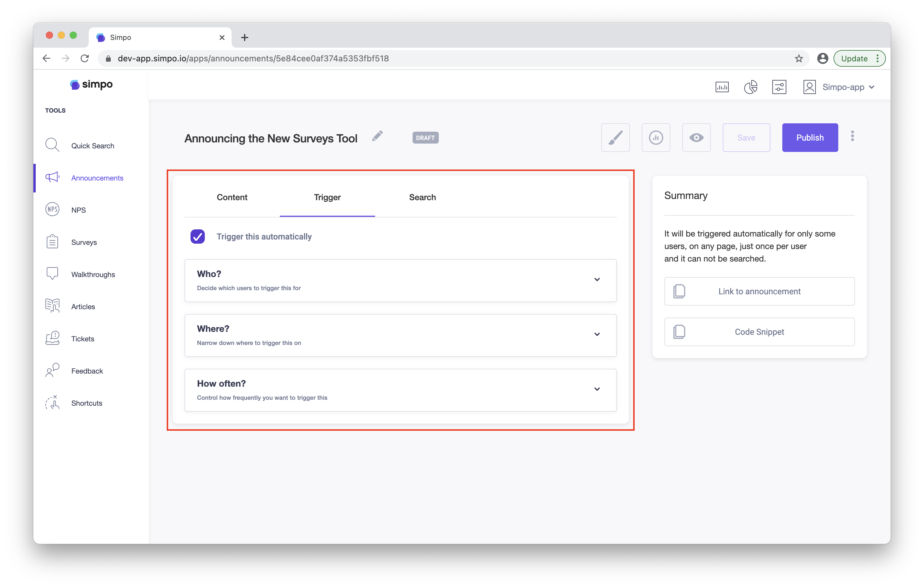Click the user avatar icon in header
Screen dimensions: 924x588
coord(809,87)
